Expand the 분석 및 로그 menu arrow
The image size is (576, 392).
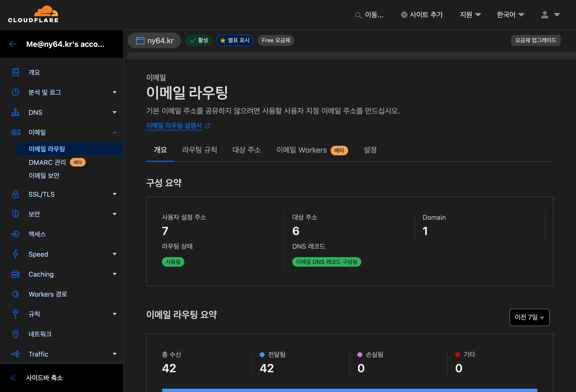click(114, 92)
